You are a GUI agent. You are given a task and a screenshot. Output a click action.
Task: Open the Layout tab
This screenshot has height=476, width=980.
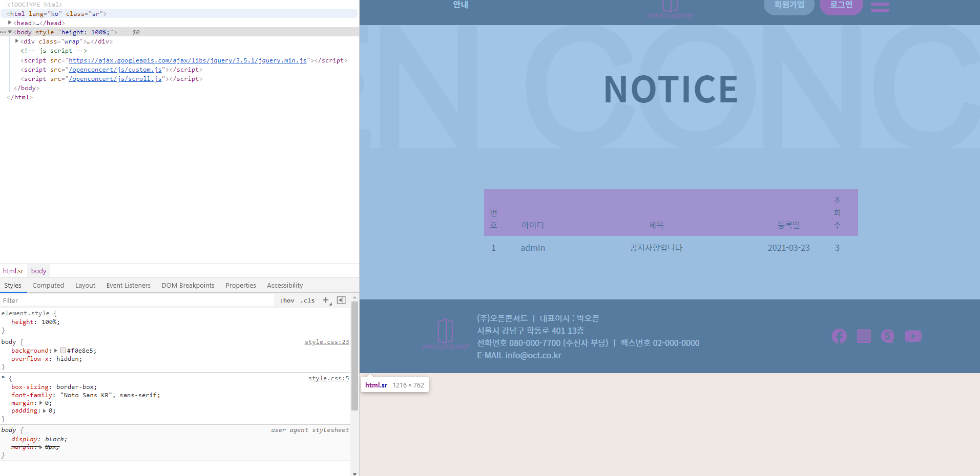pyautogui.click(x=85, y=285)
